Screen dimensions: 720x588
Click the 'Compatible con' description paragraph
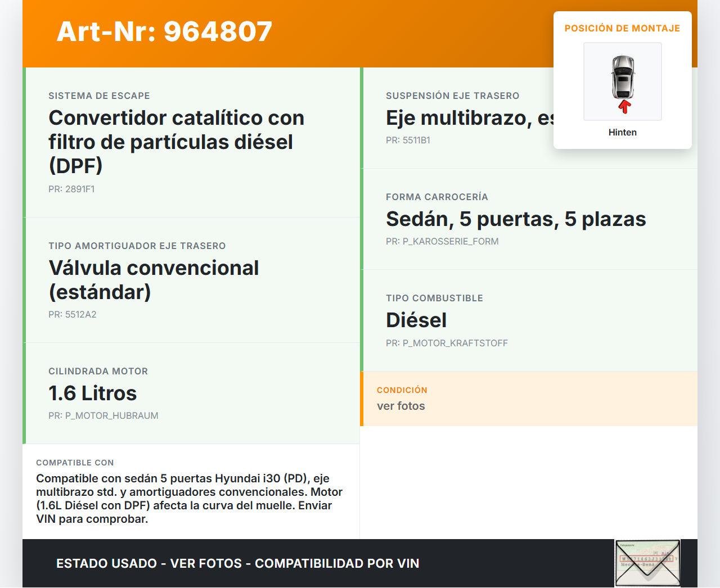tap(190, 499)
